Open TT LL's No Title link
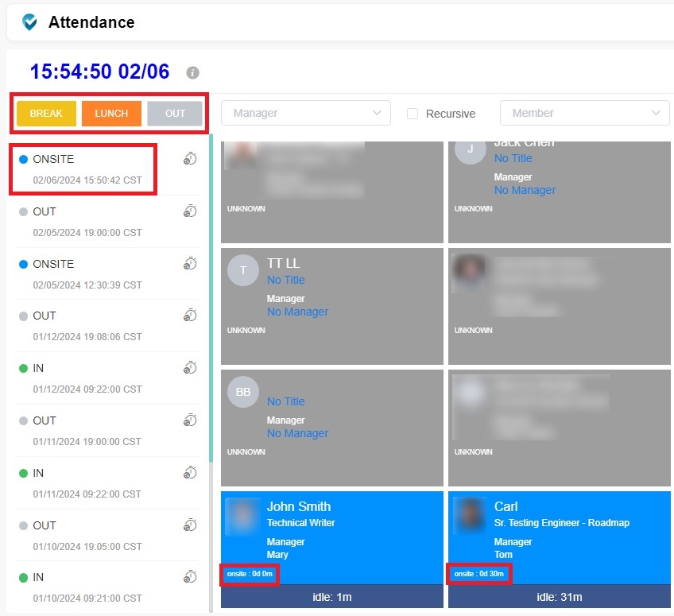 click(285, 280)
